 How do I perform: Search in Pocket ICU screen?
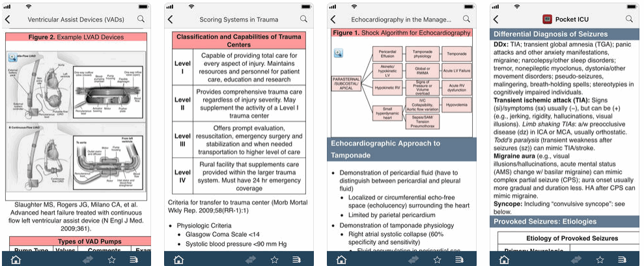[x=629, y=19]
